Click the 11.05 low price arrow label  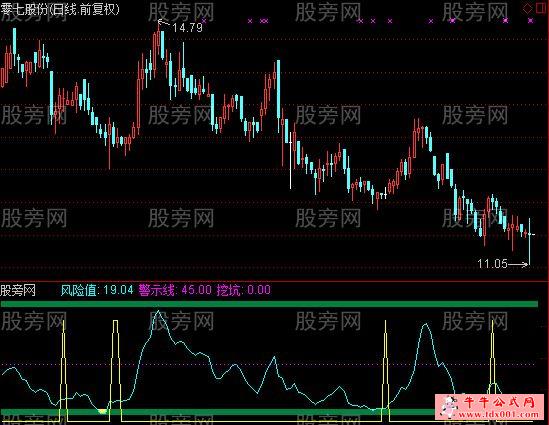point(502,264)
